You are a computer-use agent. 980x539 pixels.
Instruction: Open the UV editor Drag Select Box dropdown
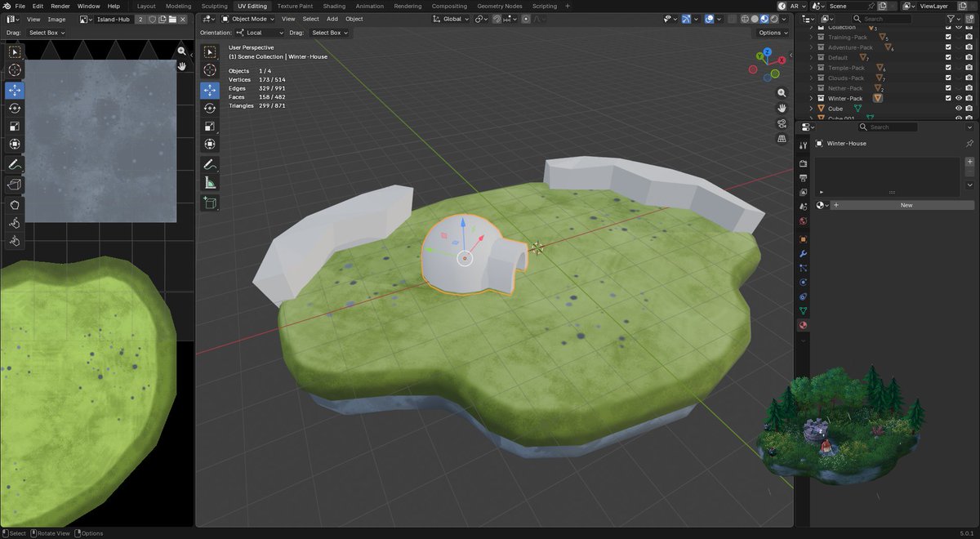(47, 33)
